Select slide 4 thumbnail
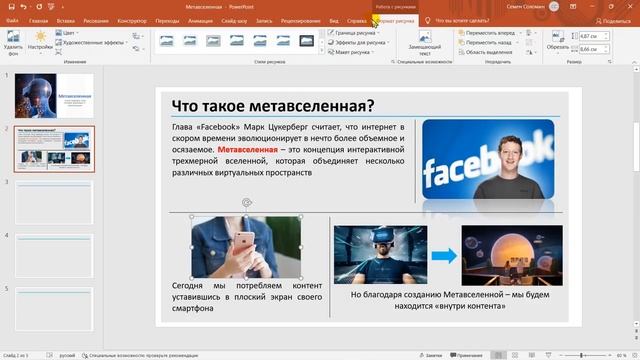Screen dimensions: 640x360 pyautogui.click(x=54, y=256)
